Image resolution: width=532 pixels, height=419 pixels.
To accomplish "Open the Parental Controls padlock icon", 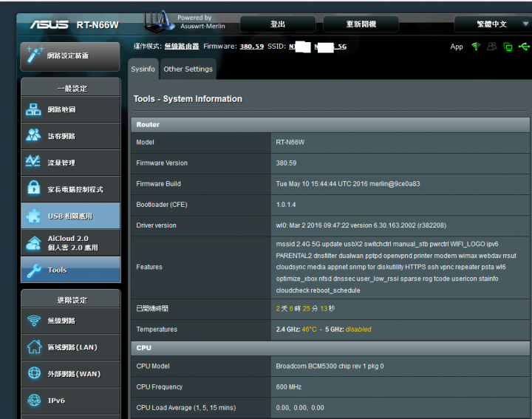I will click(33, 187).
